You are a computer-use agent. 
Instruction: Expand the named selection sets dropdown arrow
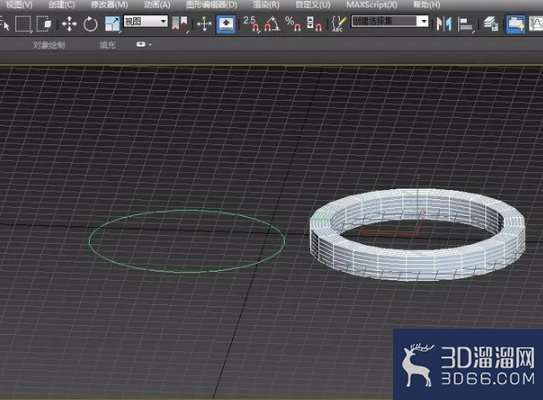tap(423, 21)
